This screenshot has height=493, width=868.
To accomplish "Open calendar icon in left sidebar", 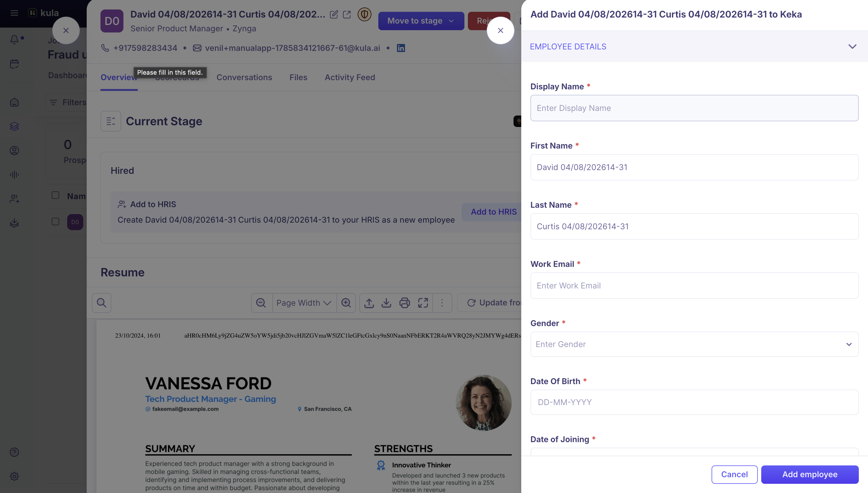I will point(14,64).
